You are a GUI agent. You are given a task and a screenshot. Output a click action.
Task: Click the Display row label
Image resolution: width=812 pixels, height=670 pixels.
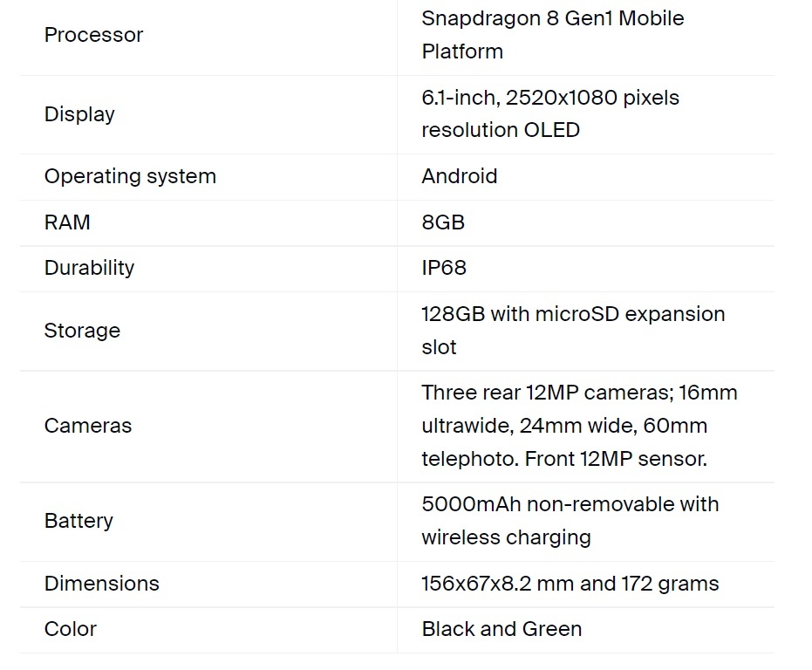[79, 114]
